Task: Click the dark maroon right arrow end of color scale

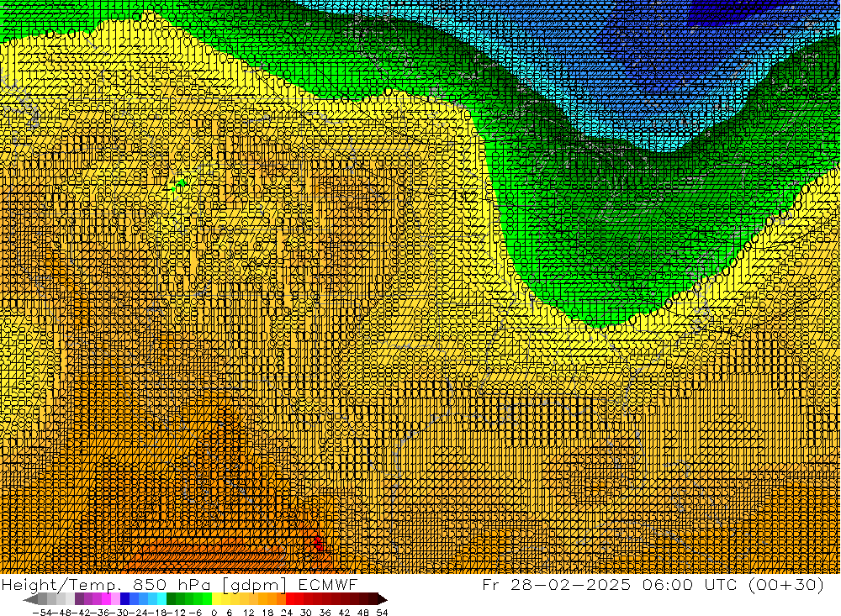Action: (383, 599)
